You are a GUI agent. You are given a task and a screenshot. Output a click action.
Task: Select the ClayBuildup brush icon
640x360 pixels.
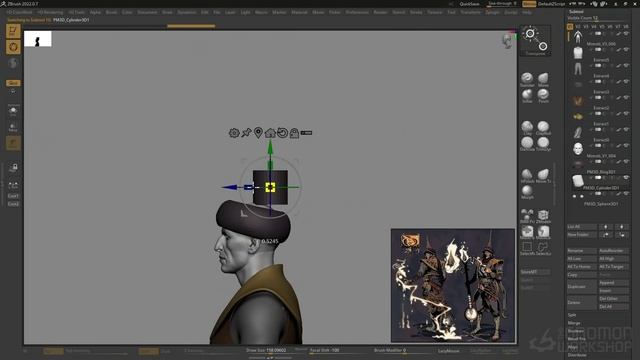543,128
